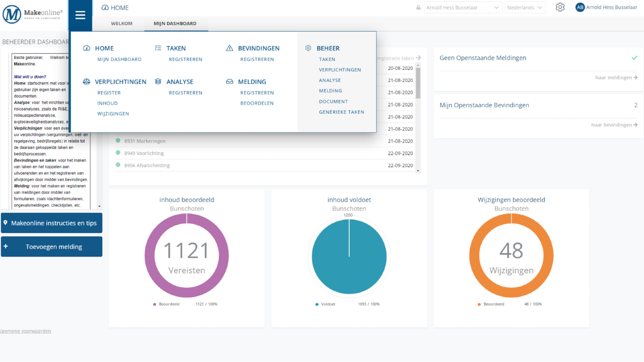Click the AB user avatar
This screenshot has height=362, width=644.
tap(580, 7)
